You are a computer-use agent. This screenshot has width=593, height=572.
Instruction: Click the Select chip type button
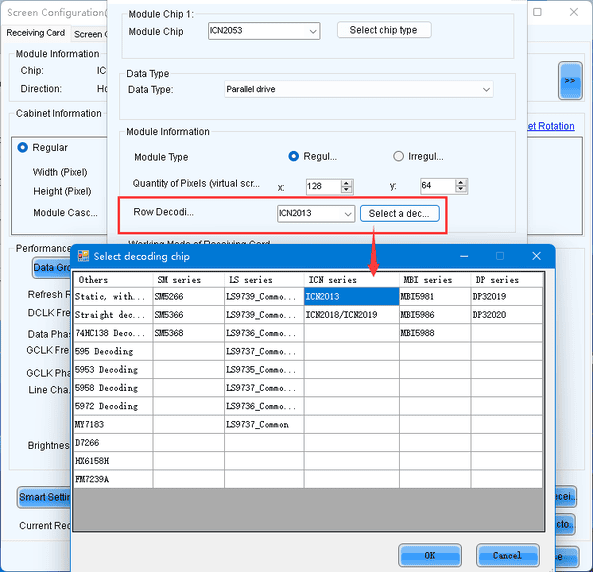384,30
